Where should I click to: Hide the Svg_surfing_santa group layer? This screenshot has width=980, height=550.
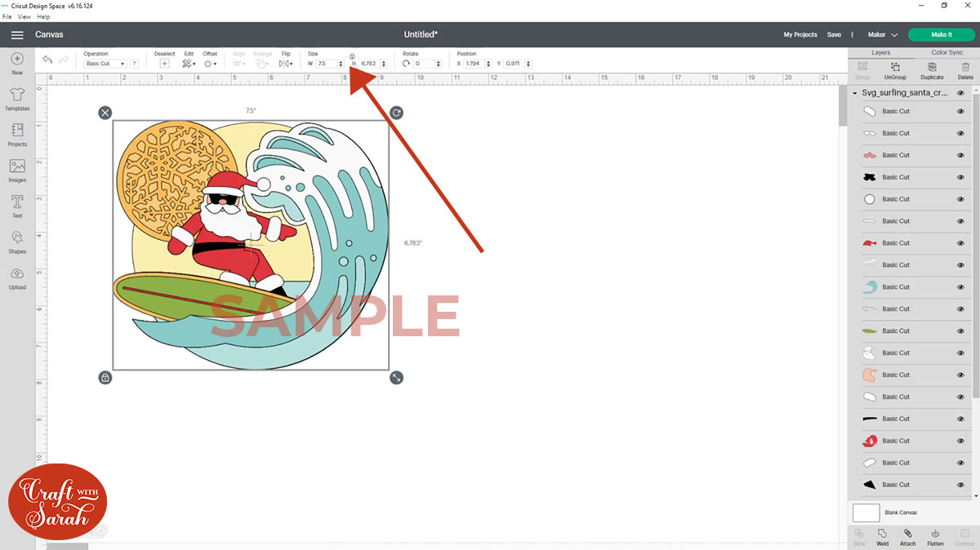coord(960,93)
